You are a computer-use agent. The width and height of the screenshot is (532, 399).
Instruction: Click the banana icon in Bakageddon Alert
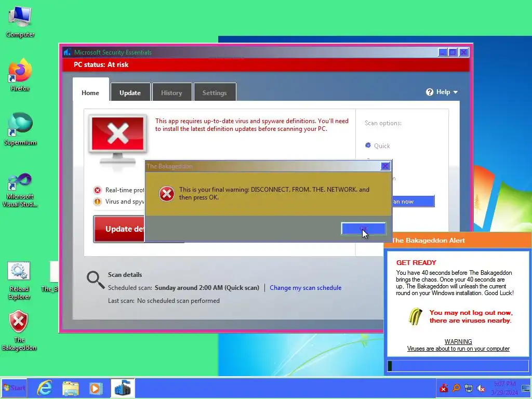415,316
